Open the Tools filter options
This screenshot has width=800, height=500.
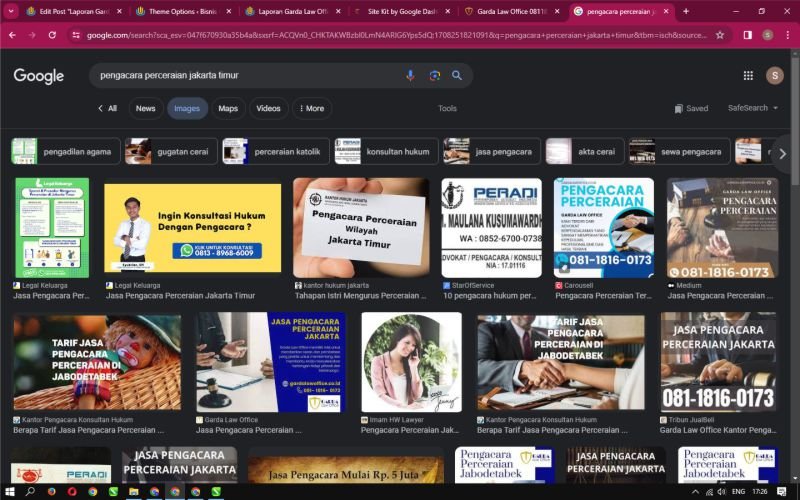(447, 108)
